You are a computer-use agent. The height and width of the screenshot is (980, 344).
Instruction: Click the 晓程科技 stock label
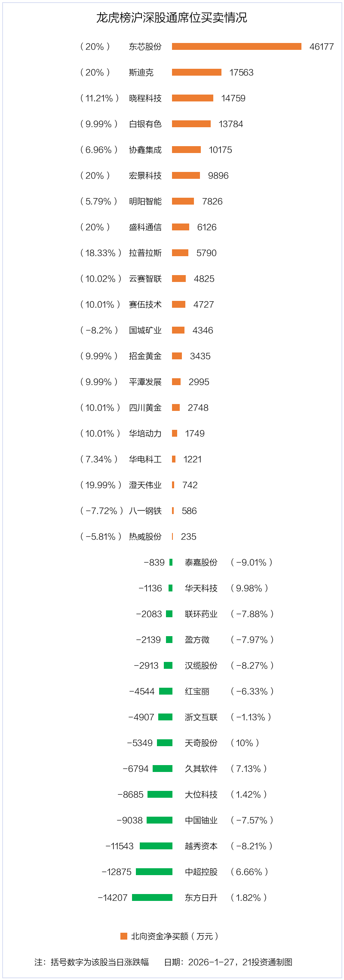[145, 98]
